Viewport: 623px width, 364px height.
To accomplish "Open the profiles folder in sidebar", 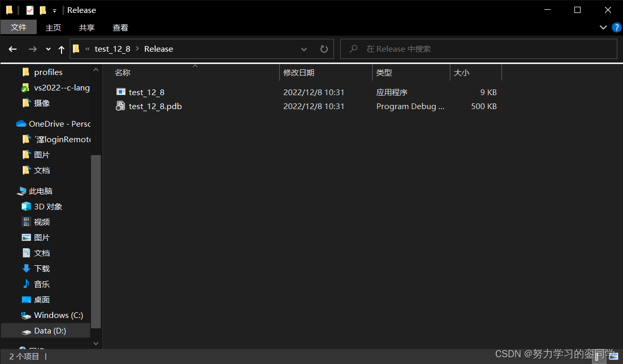I will (48, 72).
